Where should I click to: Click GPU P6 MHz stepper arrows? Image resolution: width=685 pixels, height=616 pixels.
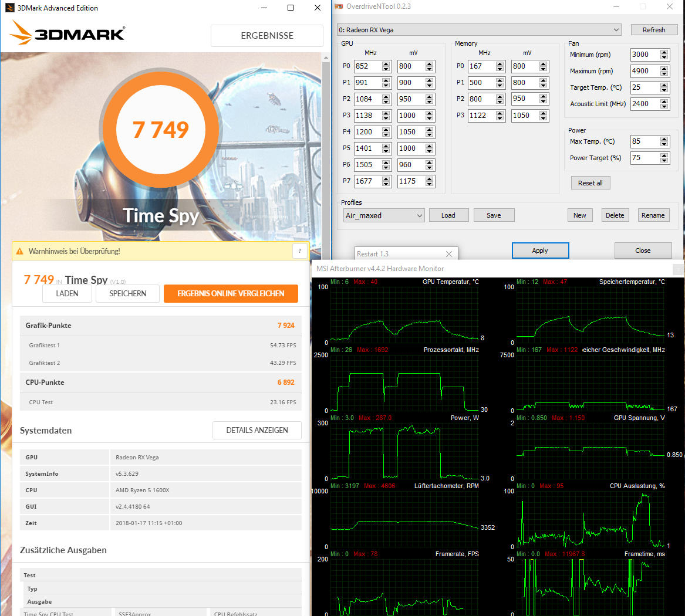(x=386, y=165)
